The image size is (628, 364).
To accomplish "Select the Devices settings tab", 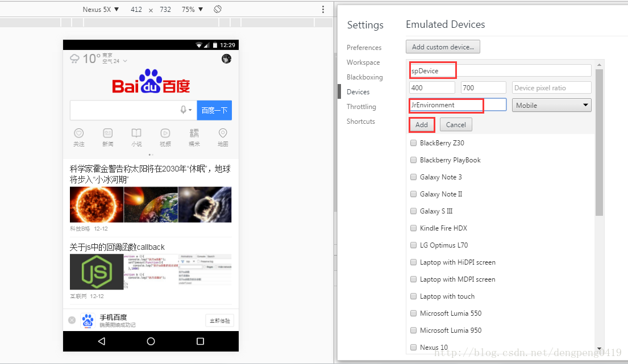I will tap(358, 92).
